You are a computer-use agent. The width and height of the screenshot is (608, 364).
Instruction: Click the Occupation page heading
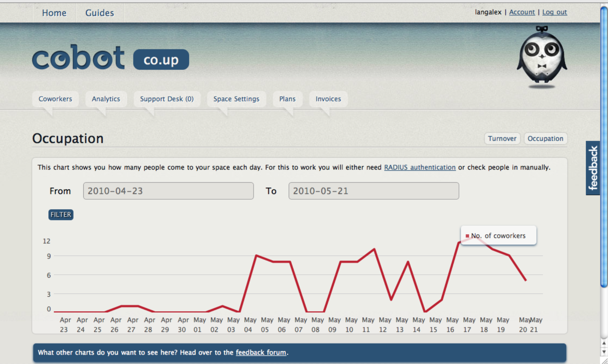[68, 138]
